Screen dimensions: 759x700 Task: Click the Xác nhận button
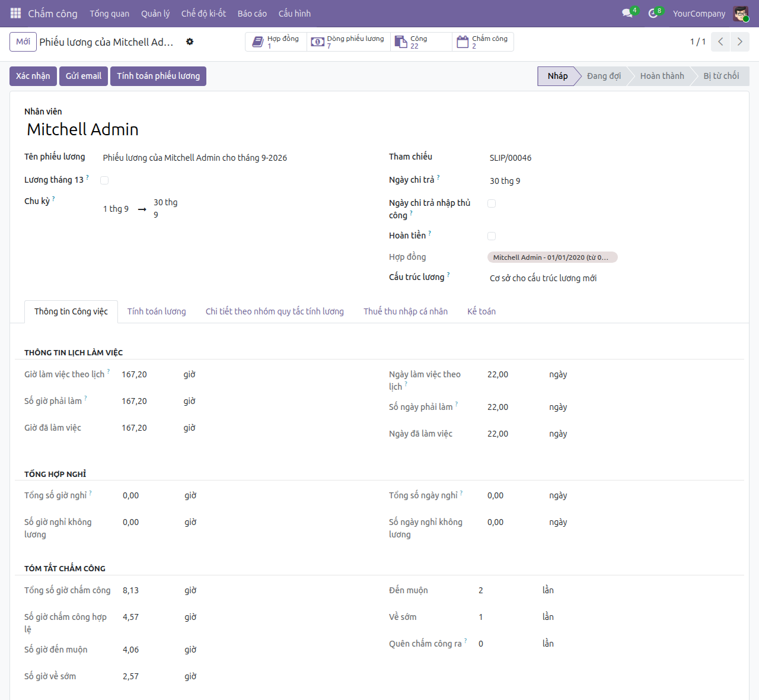point(33,76)
